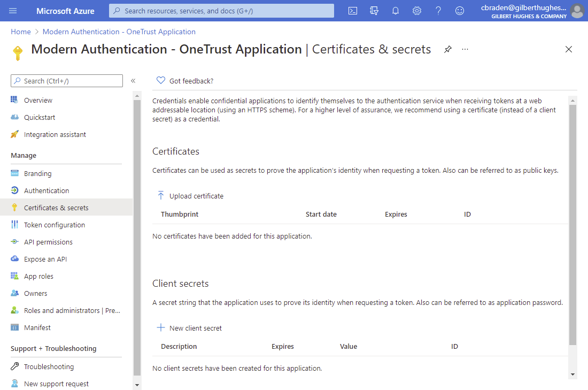Viewport: 588px width, 390px height.
Task: Click the Start date column header
Action: click(321, 215)
